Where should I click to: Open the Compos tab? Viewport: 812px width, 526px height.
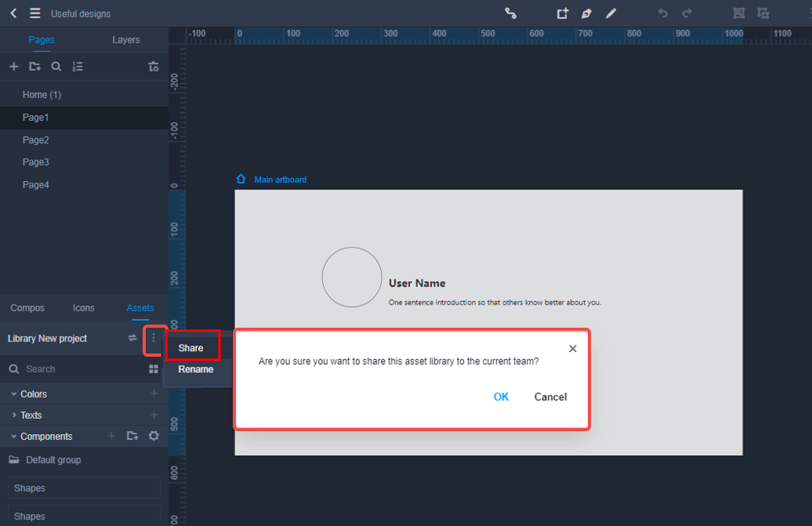click(x=27, y=308)
